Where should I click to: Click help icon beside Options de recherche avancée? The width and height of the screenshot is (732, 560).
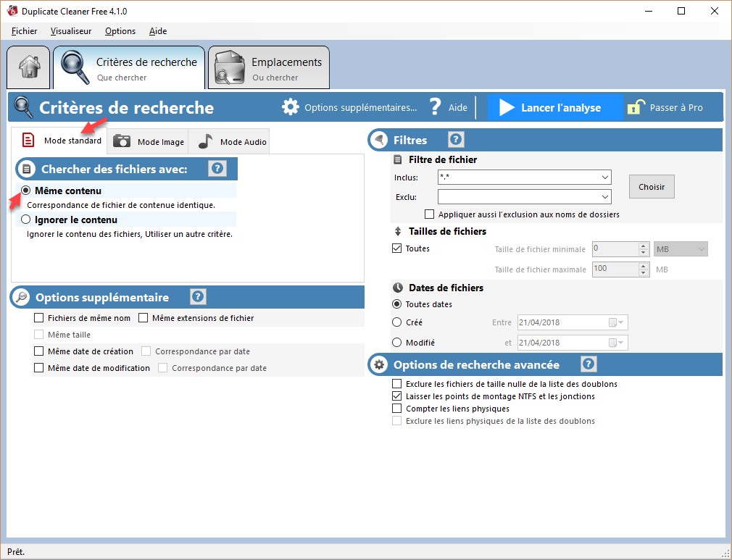click(588, 364)
